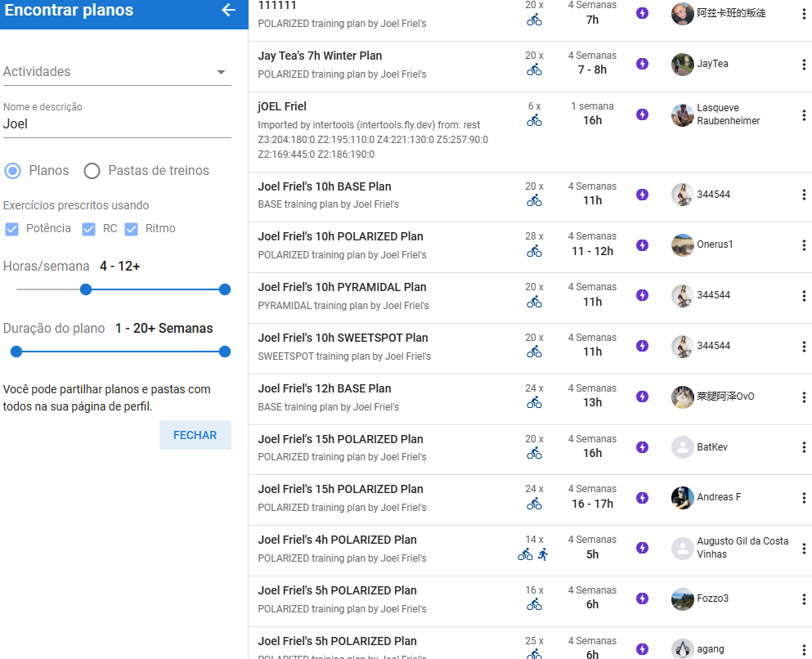Viewport: 812px width, 659px height.
Task: Open more options for 10h PYRAMIDAL Plan
Action: [804, 296]
